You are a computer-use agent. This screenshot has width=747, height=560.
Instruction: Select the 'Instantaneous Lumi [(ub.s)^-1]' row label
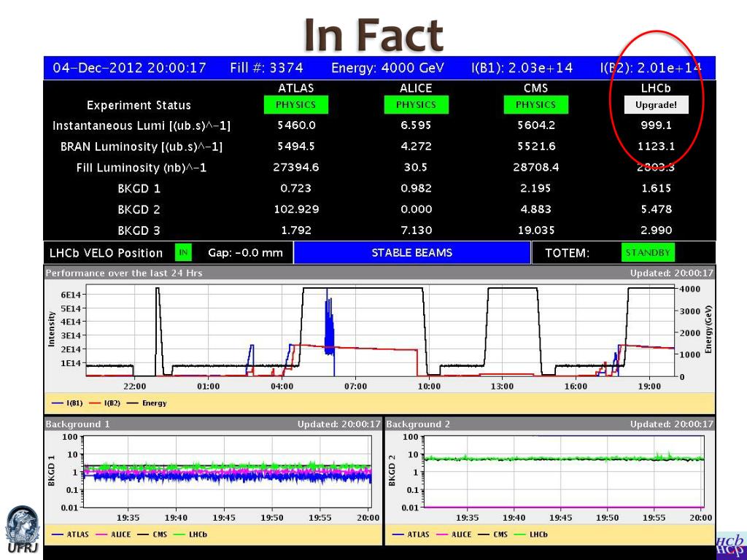pyautogui.click(x=142, y=125)
